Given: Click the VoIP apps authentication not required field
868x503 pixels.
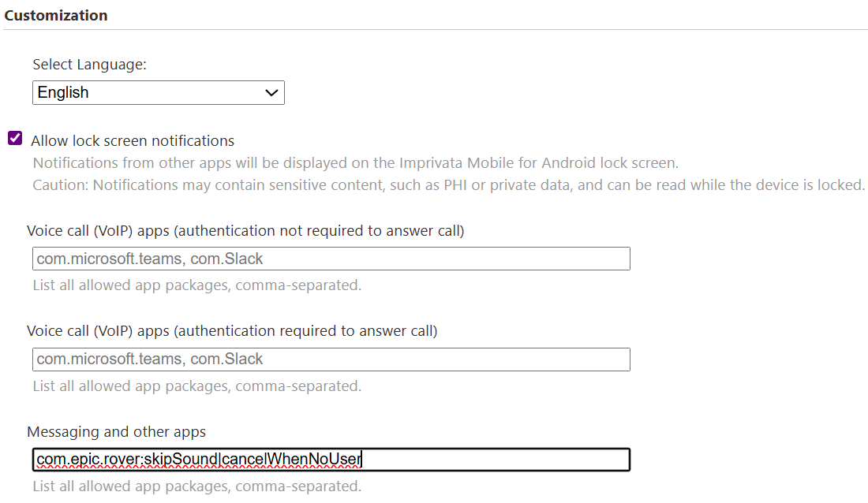Looking at the screenshot, I should (x=331, y=259).
